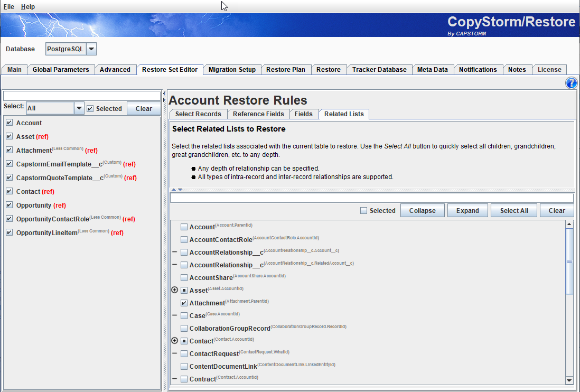Open the License tab
Viewport: 580px width, 392px height.
tap(549, 70)
